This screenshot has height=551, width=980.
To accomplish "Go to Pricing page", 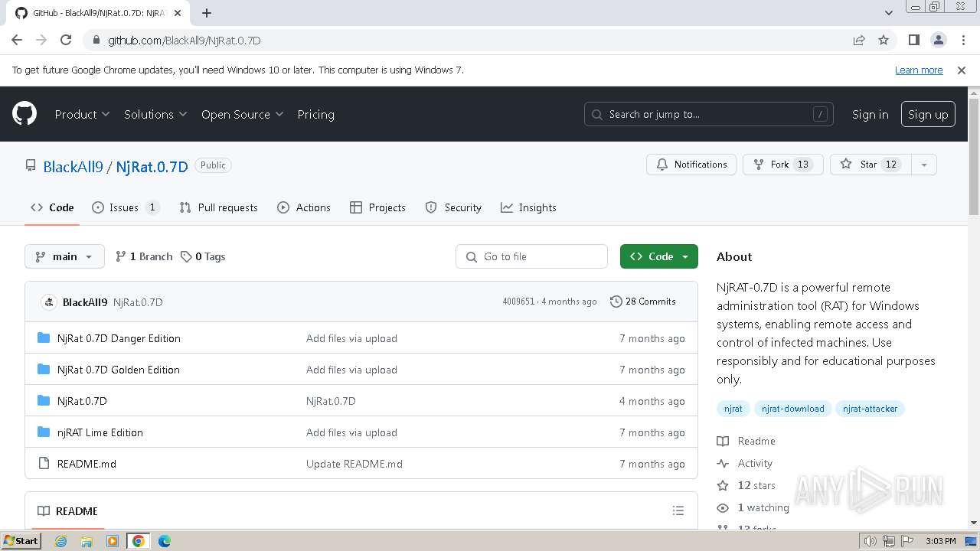I will (x=315, y=114).
